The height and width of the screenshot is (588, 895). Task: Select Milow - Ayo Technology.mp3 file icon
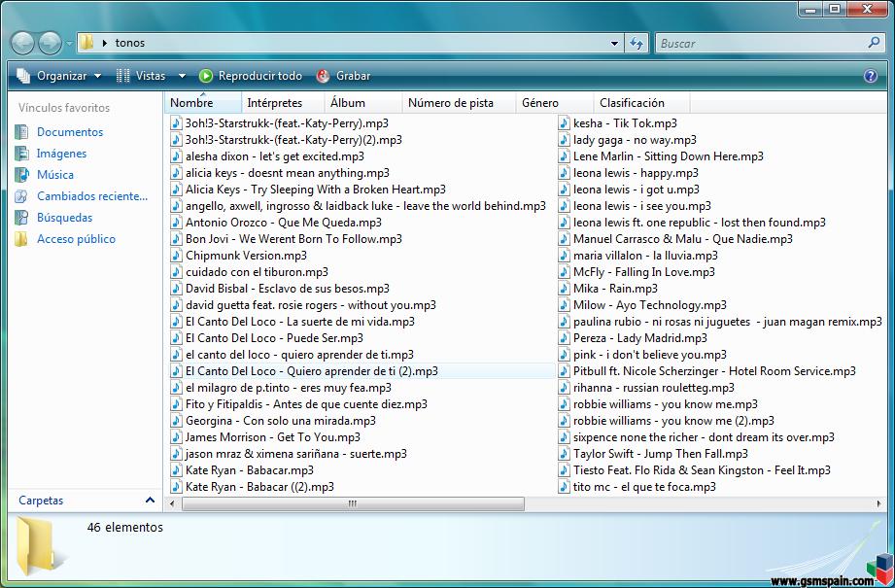564,305
